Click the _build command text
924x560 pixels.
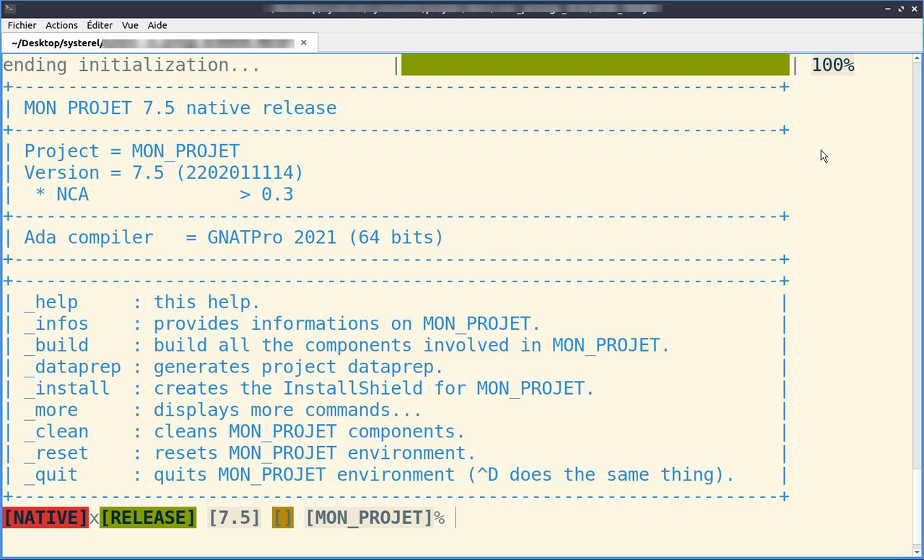point(56,345)
